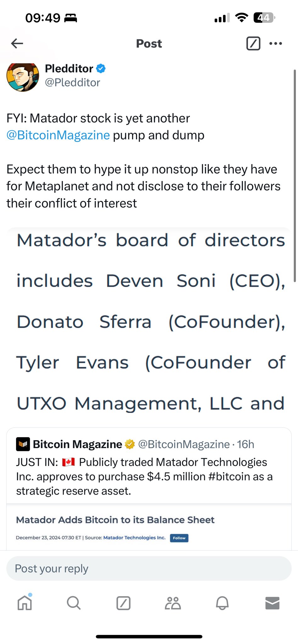Tap the back arrow
Viewport: 298px width, 644px height.
pyautogui.click(x=17, y=43)
